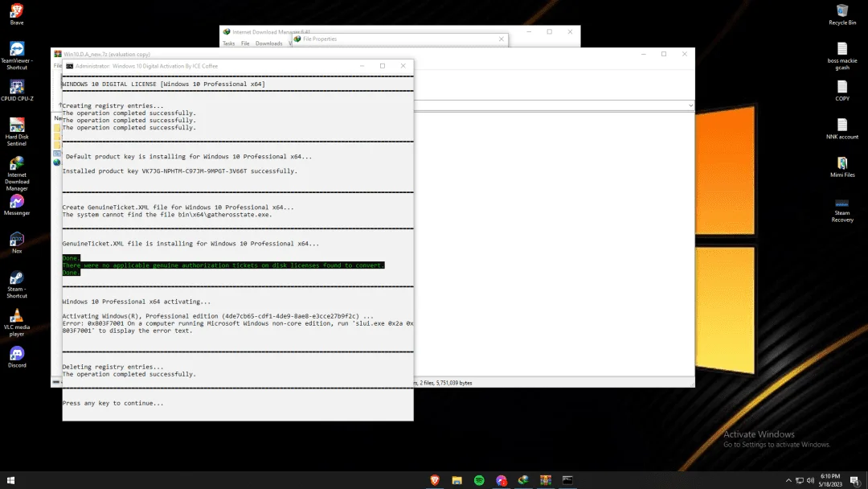Maximize the Administrator command prompt window
Screen dimensions: 868x489
click(383, 66)
